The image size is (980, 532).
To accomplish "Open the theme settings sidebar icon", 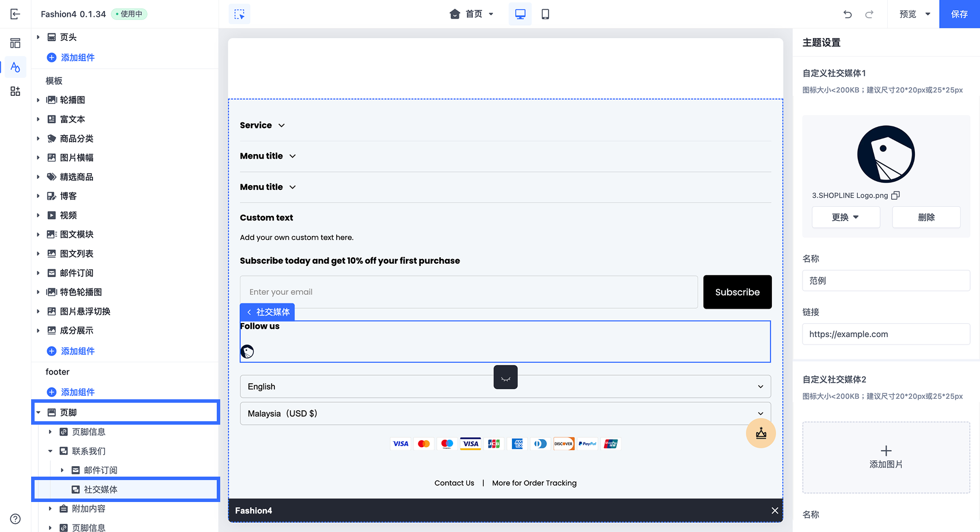I will click(x=16, y=68).
